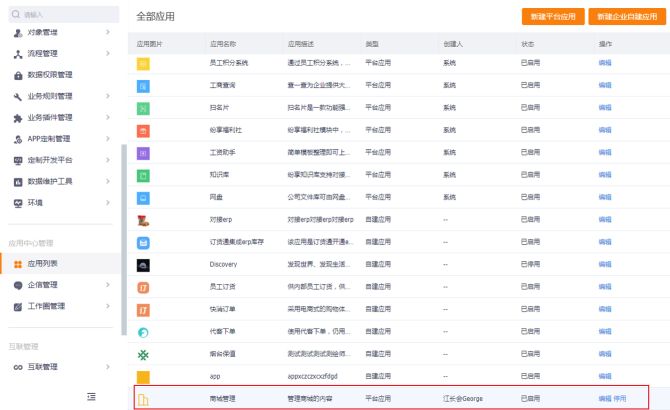The image size is (670, 410).
Task: Click the 新建平台应用 button
Action: tap(553, 17)
